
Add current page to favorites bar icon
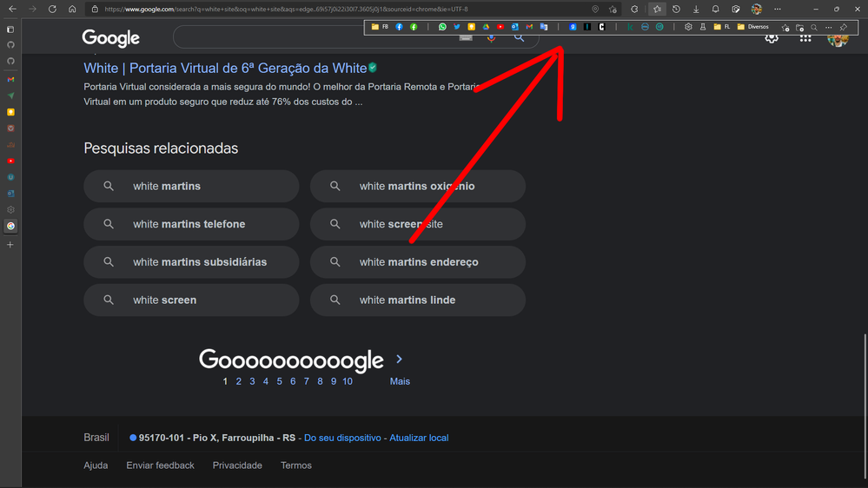click(x=785, y=27)
